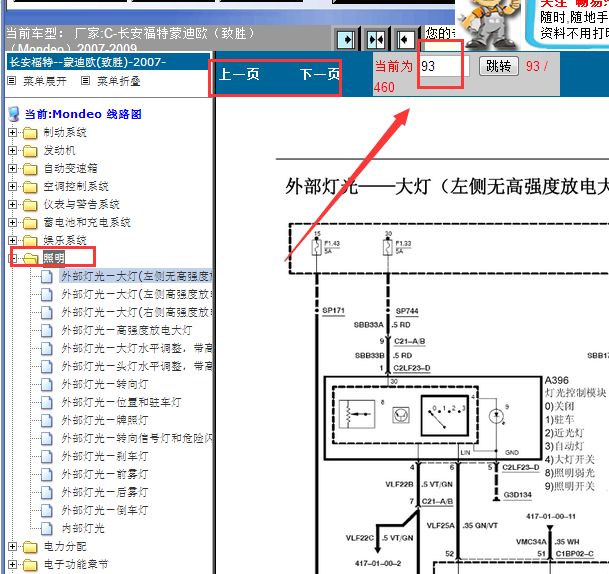Expand the 电子功能奉节 tree node
This screenshot has width=609, height=574.
pyautogui.click(x=12, y=564)
